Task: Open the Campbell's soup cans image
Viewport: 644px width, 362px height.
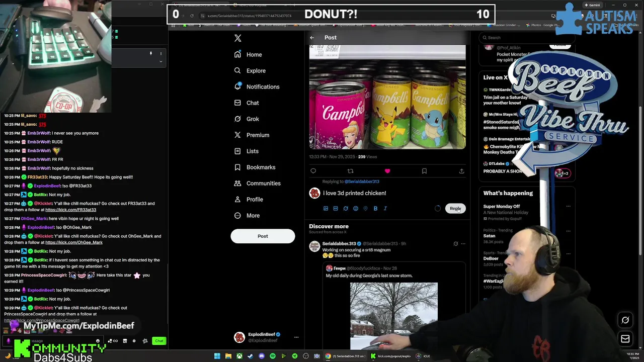Action: pos(387,97)
